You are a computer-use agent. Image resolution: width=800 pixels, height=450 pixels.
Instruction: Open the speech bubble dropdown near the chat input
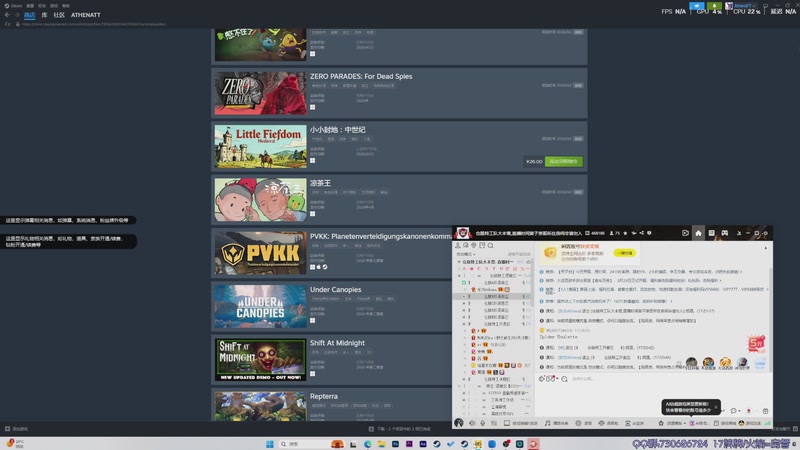click(735, 411)
